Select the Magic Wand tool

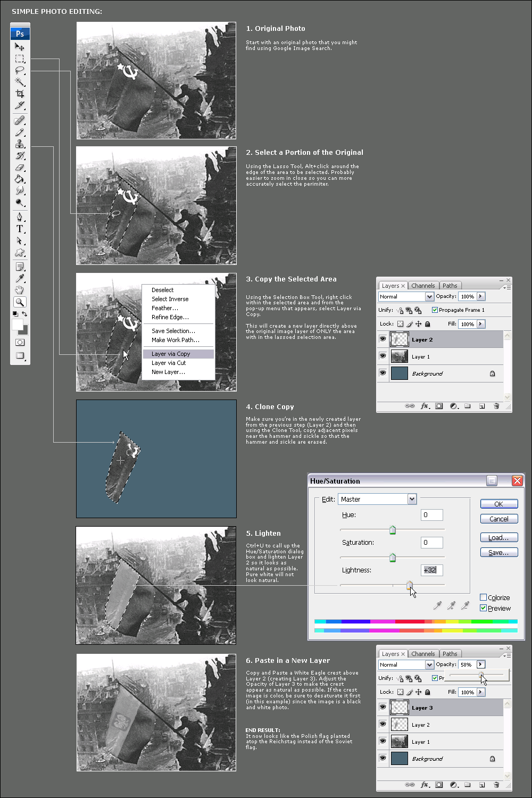[x=20, y=82]
